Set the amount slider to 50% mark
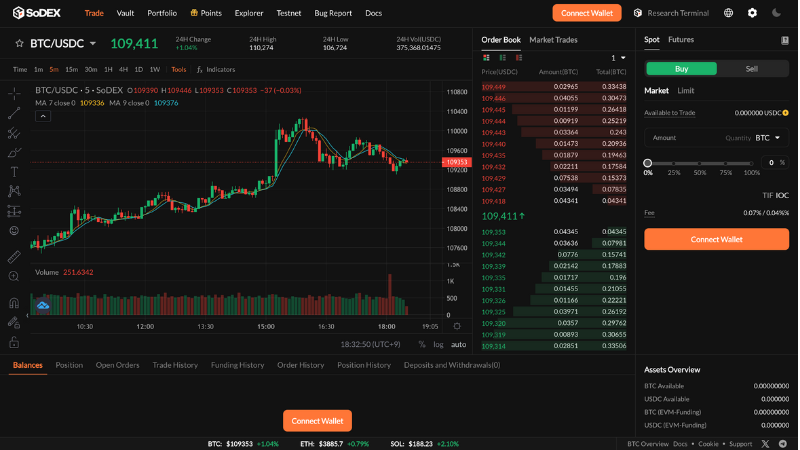 [699, 164]
